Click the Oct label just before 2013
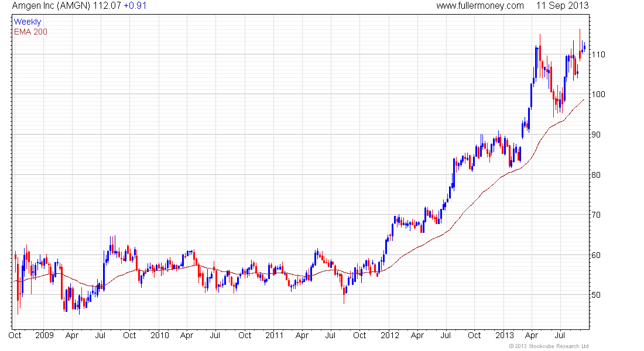Viewport: 644px width, 351px height. pos(474,335)
